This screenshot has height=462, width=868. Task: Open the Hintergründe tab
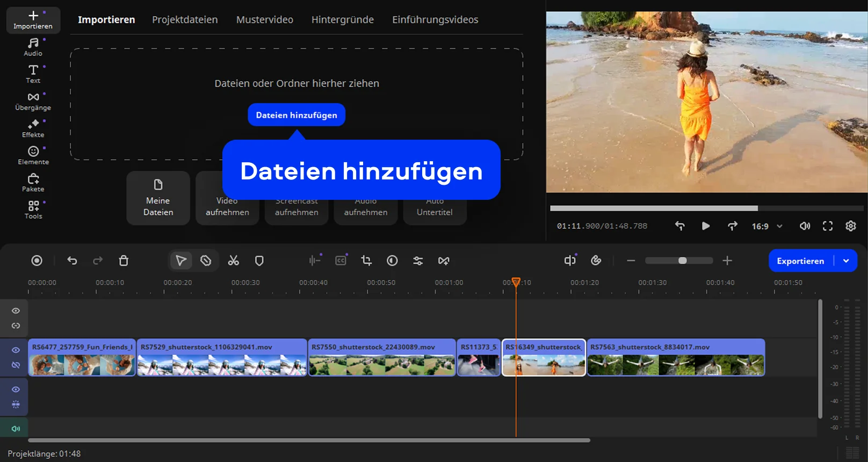pos(342,19)
